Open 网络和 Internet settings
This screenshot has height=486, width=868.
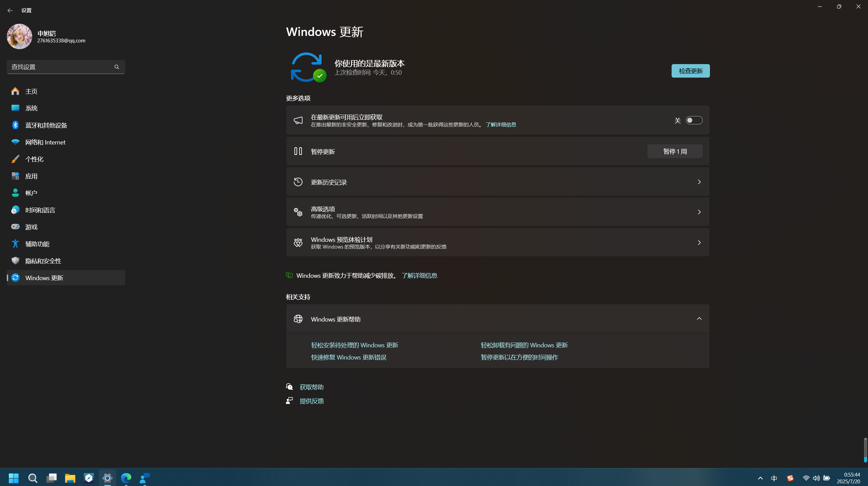[66, 142]
